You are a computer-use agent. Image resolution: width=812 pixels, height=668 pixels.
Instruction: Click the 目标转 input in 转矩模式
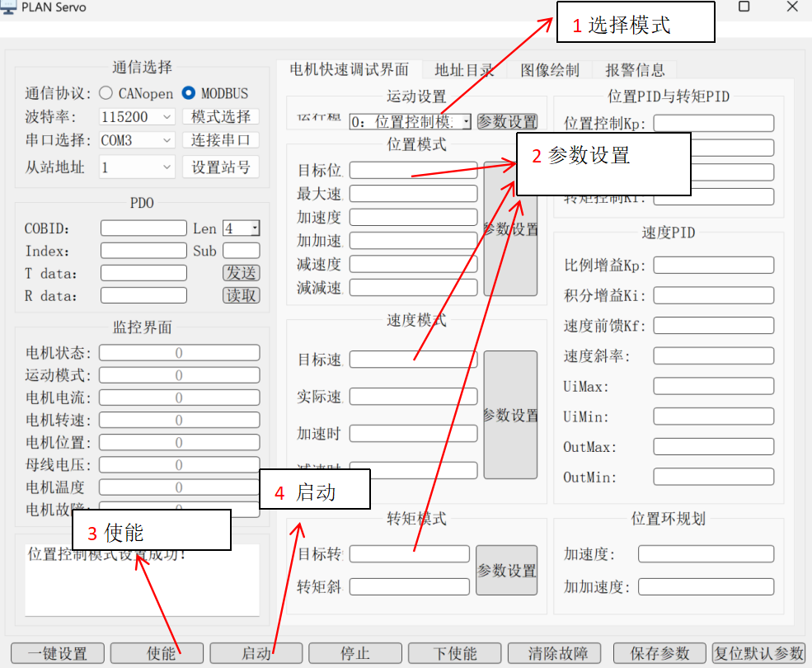tap(410, 553)
